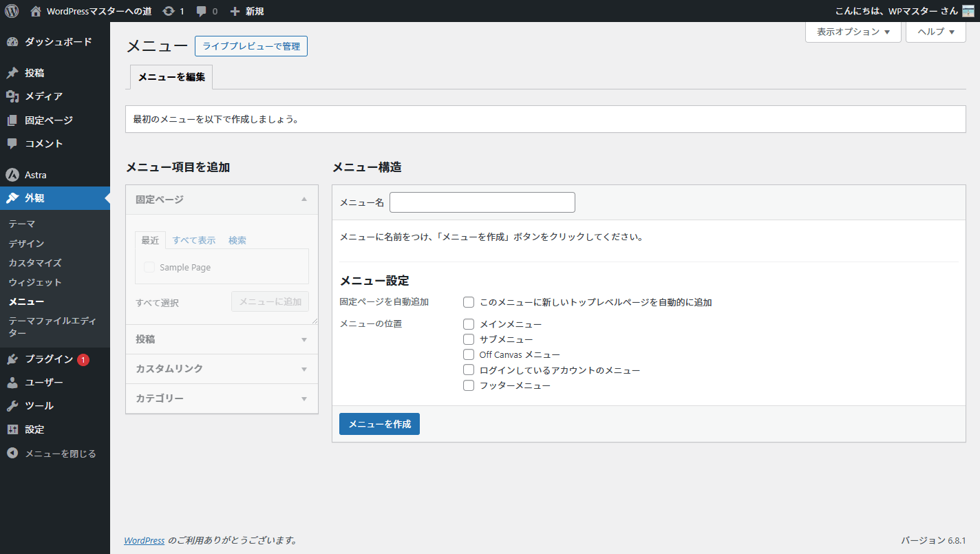Expand the 投稿 menu items section
This screenshot has width=980, height=554.
[x=222, y=339]
